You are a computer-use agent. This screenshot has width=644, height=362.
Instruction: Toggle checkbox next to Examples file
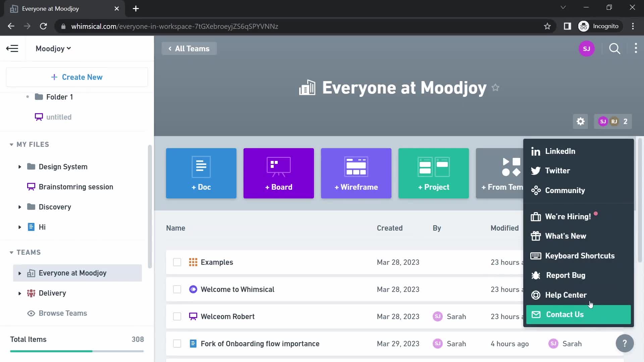178,262
